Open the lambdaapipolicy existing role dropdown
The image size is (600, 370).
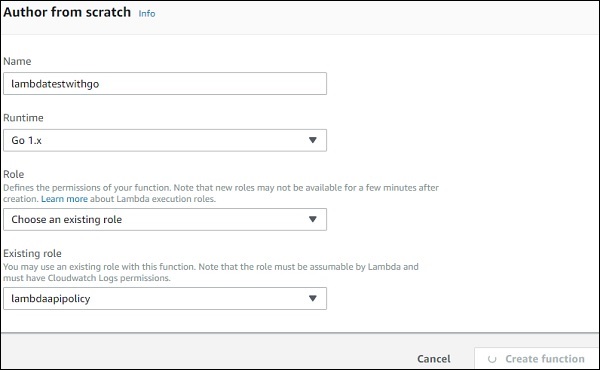(x=165, y=298)
